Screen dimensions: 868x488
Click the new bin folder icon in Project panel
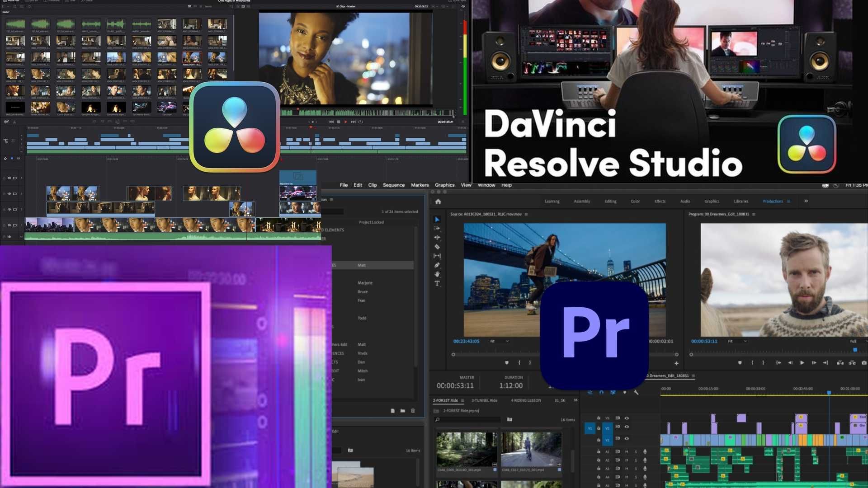point(509,419)
